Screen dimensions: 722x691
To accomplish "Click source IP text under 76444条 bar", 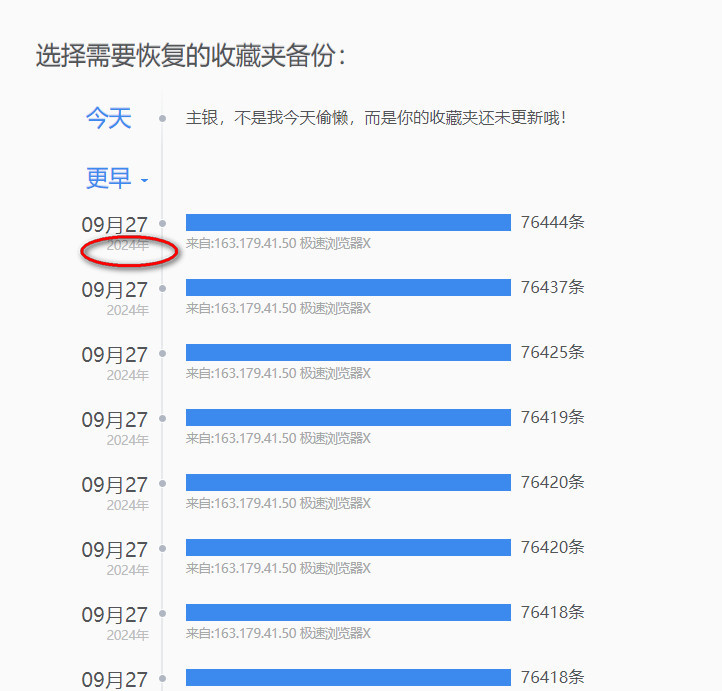I will pos(278,243).
